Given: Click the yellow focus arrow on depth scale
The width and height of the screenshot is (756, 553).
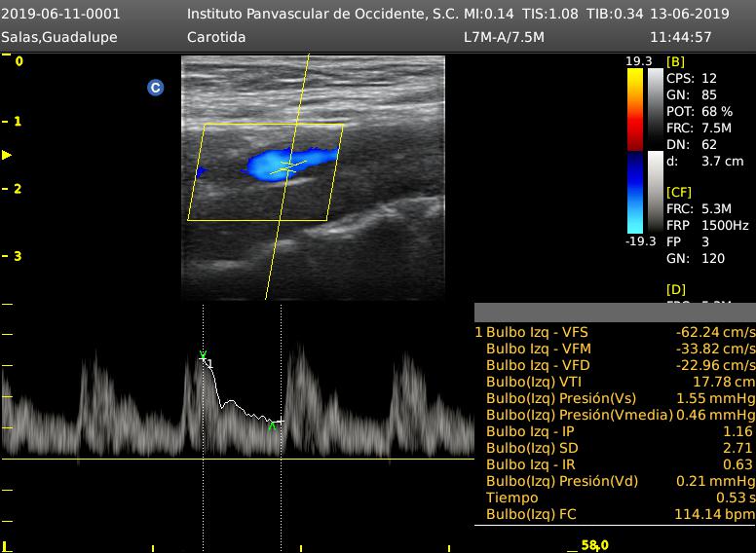Looking at the screenshot, I should [x=7, y=155].
